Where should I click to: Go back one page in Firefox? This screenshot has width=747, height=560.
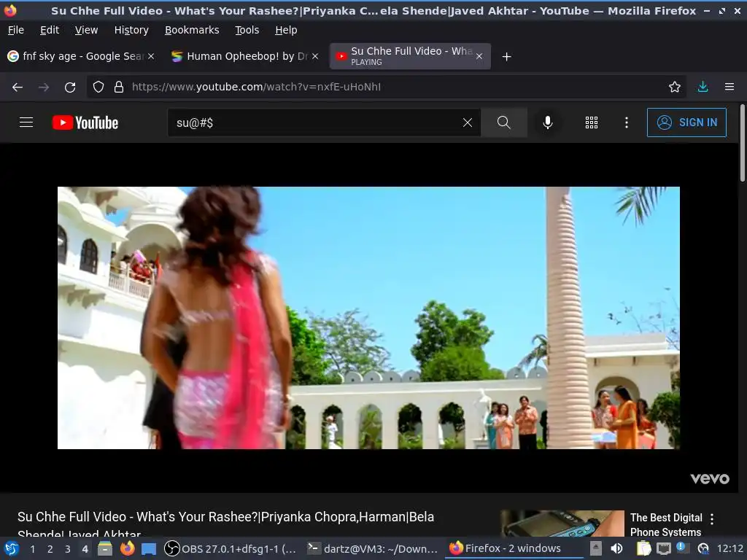[18, 87]
